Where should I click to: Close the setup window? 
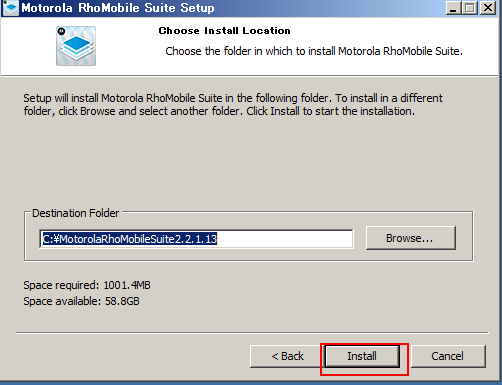tap(488, 8)
